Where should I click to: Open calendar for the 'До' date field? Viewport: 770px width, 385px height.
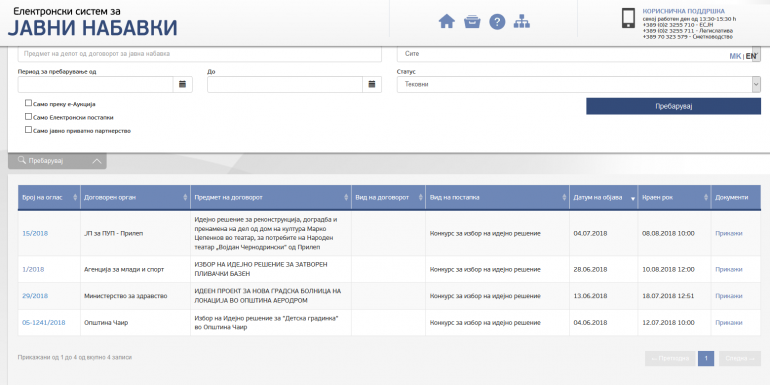point(372,84)
